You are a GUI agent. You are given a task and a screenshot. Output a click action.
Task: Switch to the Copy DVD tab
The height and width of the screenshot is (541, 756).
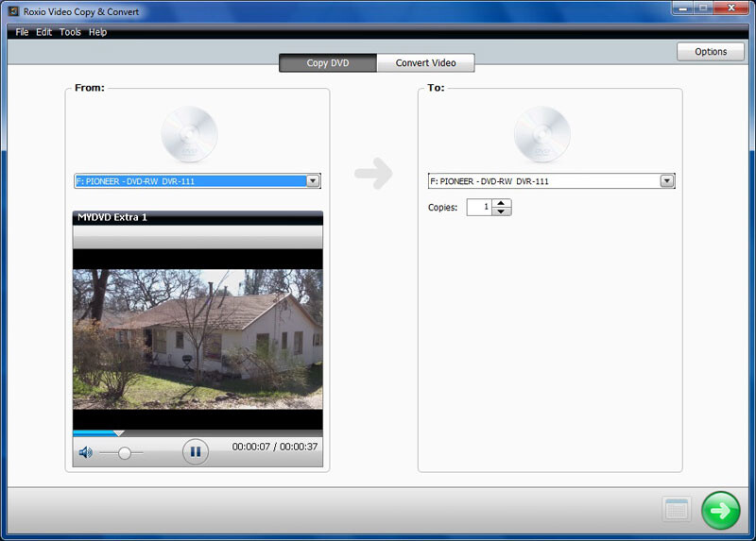pos(328,63)
